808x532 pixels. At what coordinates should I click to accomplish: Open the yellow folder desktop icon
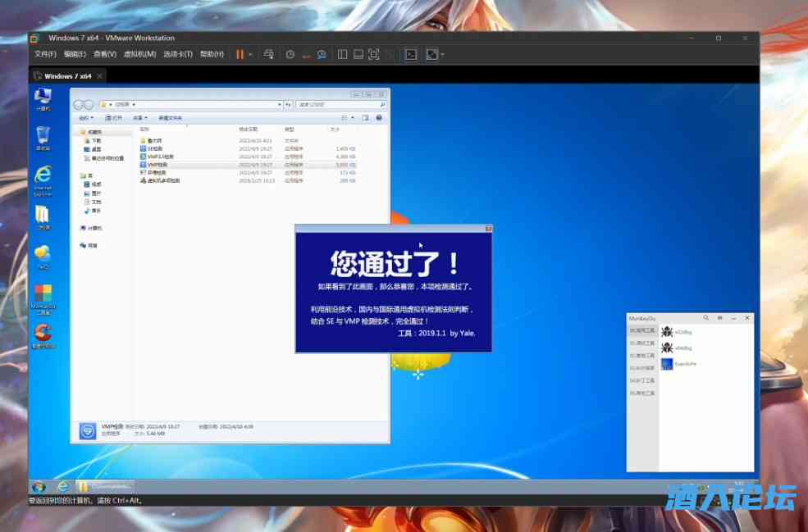pos(43,218)
